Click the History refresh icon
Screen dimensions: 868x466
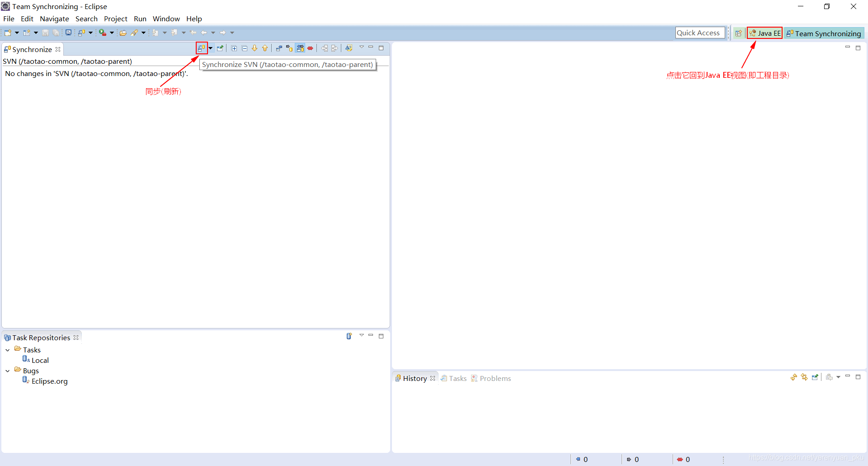[794, 377]
